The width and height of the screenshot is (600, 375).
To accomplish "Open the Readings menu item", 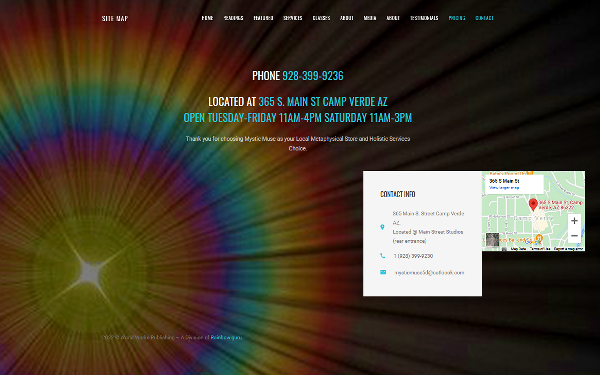I will coord(233,18).
